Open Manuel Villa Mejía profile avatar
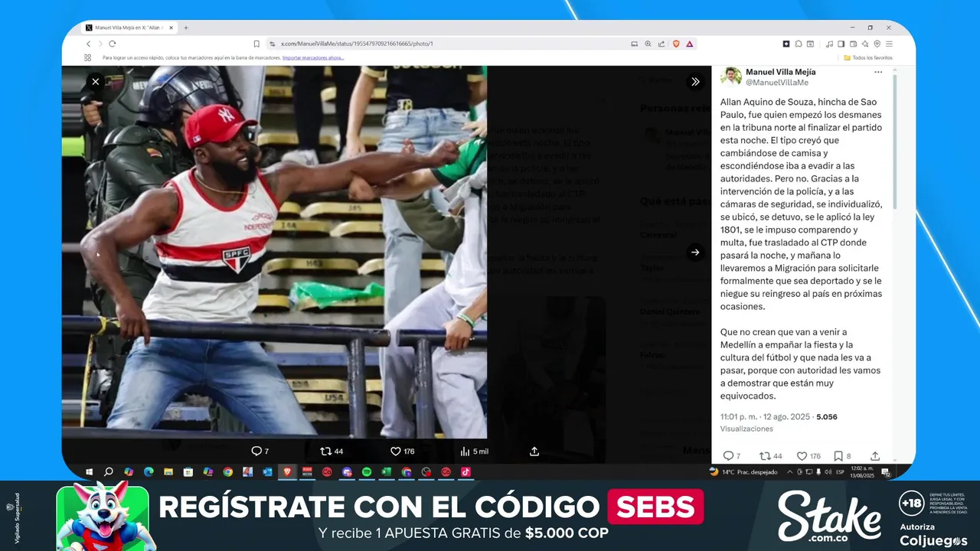980x551 pixels. point(731,77)
